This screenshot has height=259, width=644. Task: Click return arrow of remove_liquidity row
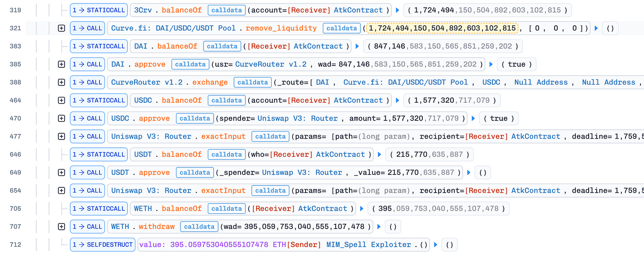(596, 28)
